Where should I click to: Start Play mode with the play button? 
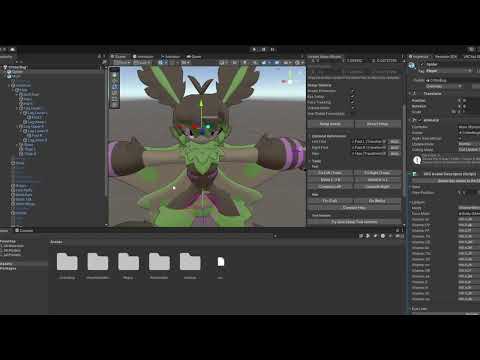(254, 50)
